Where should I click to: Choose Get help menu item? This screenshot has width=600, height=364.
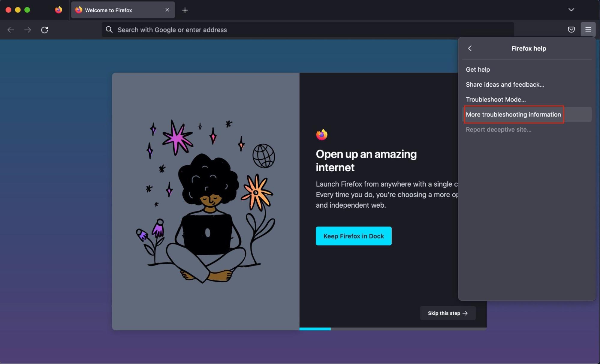coord(527,69)
